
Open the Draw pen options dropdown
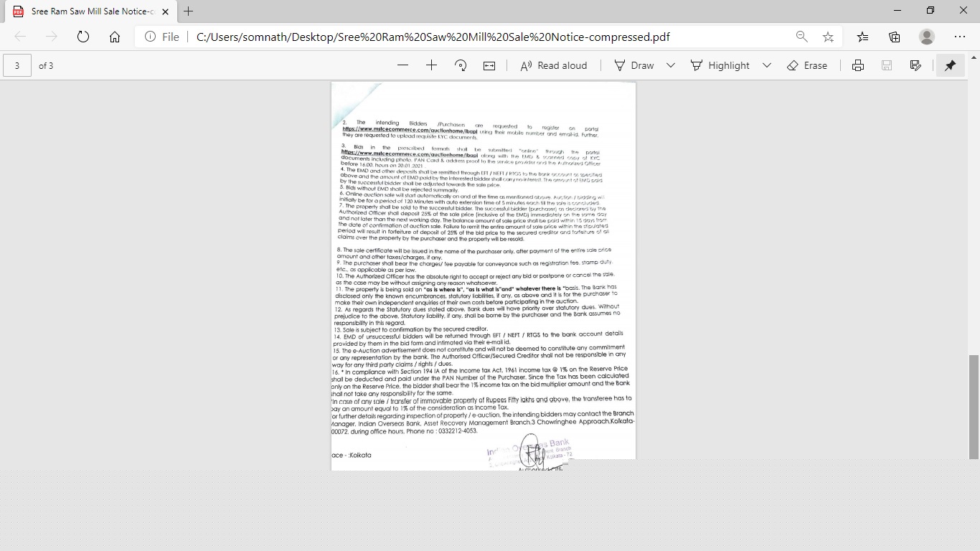tap(670, 65)
